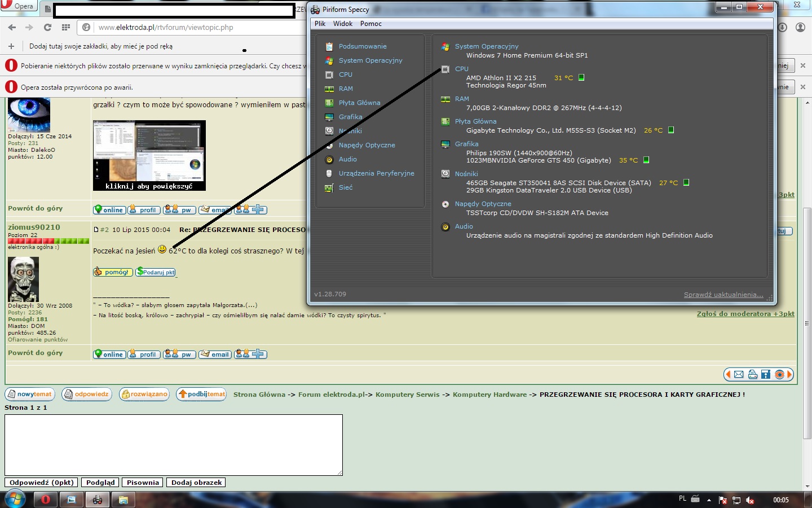
Task: Select Audio in the Speccy sidebar
Action: [x=348, y=159]
